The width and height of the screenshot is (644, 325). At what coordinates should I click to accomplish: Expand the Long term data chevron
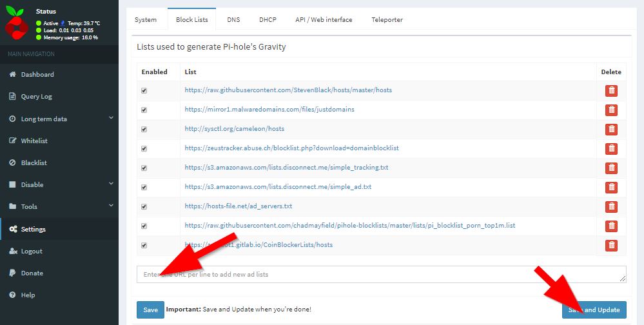coord(111,118)
